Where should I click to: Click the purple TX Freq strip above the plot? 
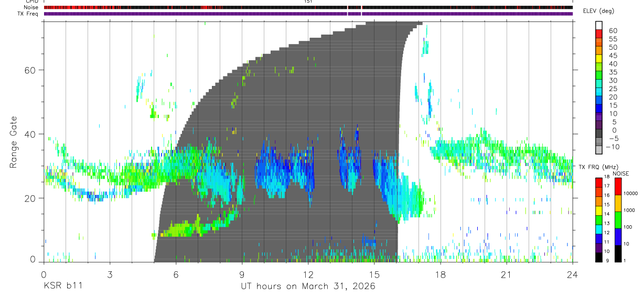[308, 14]
